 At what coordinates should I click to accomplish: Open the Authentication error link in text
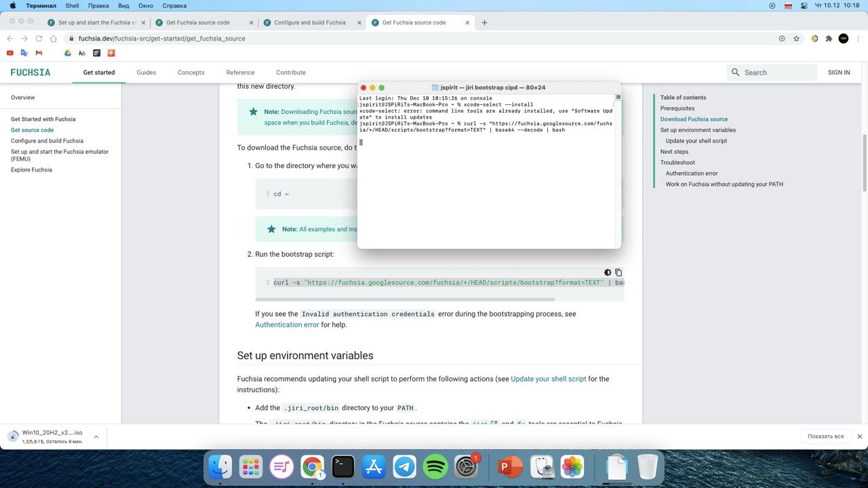coord(287,325)
